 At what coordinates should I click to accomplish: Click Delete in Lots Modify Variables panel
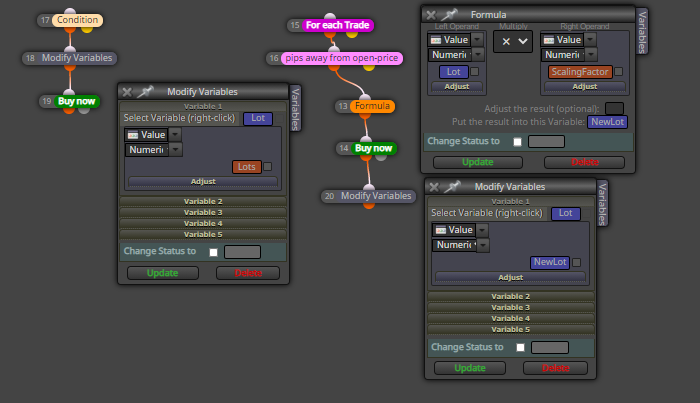click(x=248, y=273)
